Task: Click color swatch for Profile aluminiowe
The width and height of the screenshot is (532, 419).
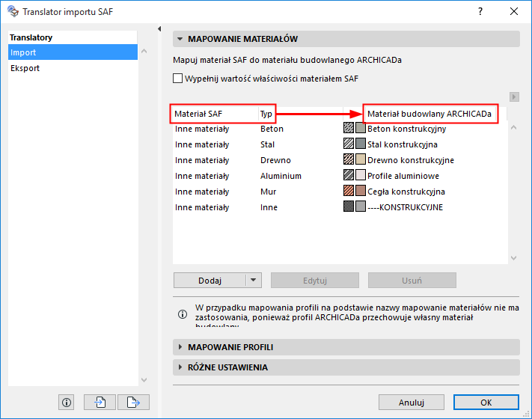Action: click(x=361, y=175)
